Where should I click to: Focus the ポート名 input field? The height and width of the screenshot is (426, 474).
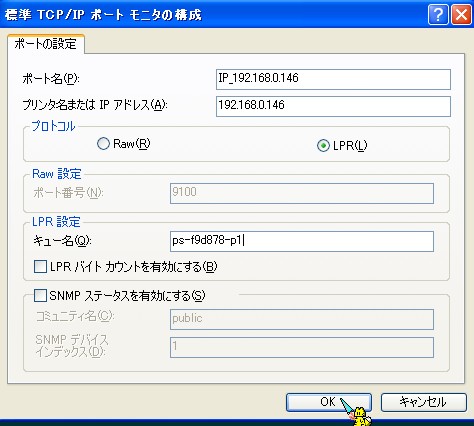pyautogui.click(x=333, y=79)
